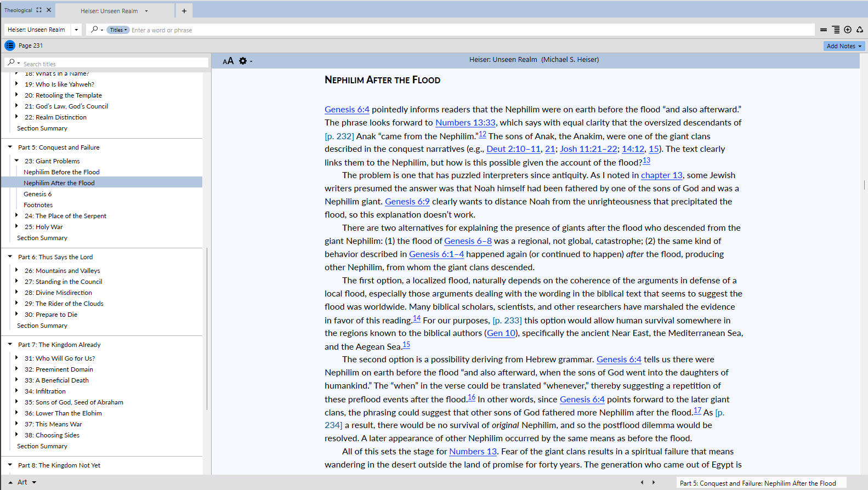Image resolution: width=868 pixels, height=490 pixels.
Task: Open the Heiser: Unseen Realm book selector dropdown
Action: click(76, 30)
